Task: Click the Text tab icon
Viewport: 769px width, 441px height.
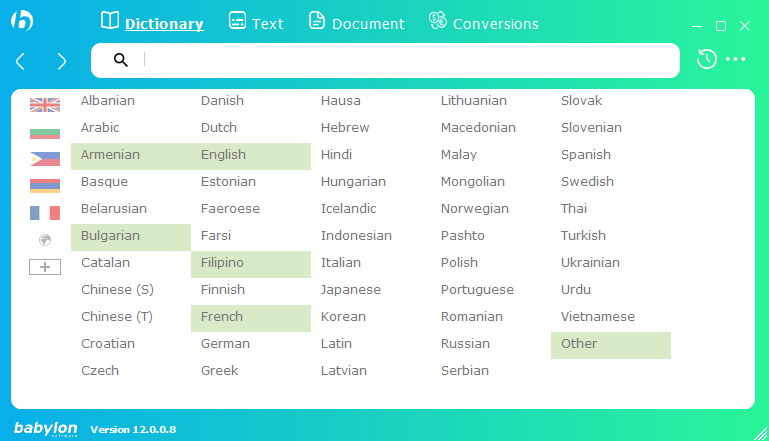Action: [x=237, y=21]
